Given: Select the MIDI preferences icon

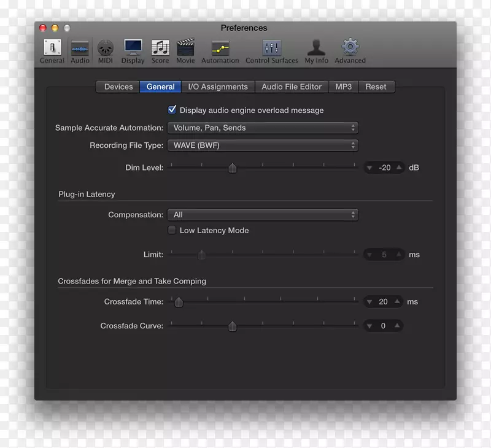Looking at the screenshot, I should click(x=105, y=49).
